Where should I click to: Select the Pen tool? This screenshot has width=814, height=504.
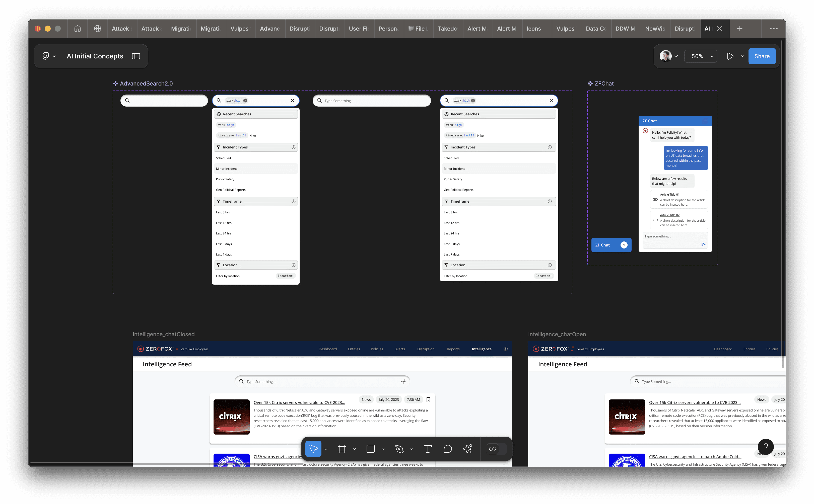click(x=399, y=449)
